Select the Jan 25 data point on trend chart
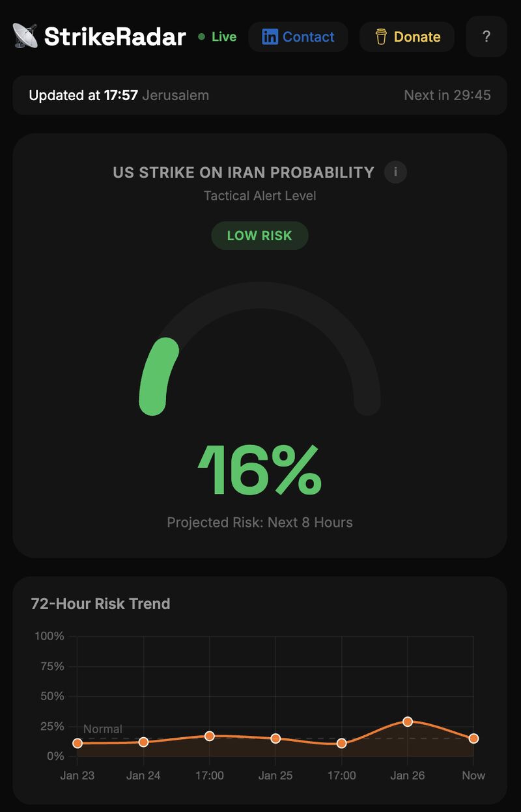The height and width of the screenshot is (812, 521). (275, 738)
